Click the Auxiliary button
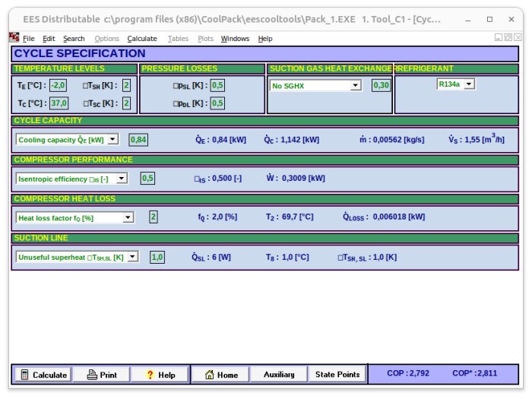The width and height of the screenshot is (532, 399). (x=279, y=374)
